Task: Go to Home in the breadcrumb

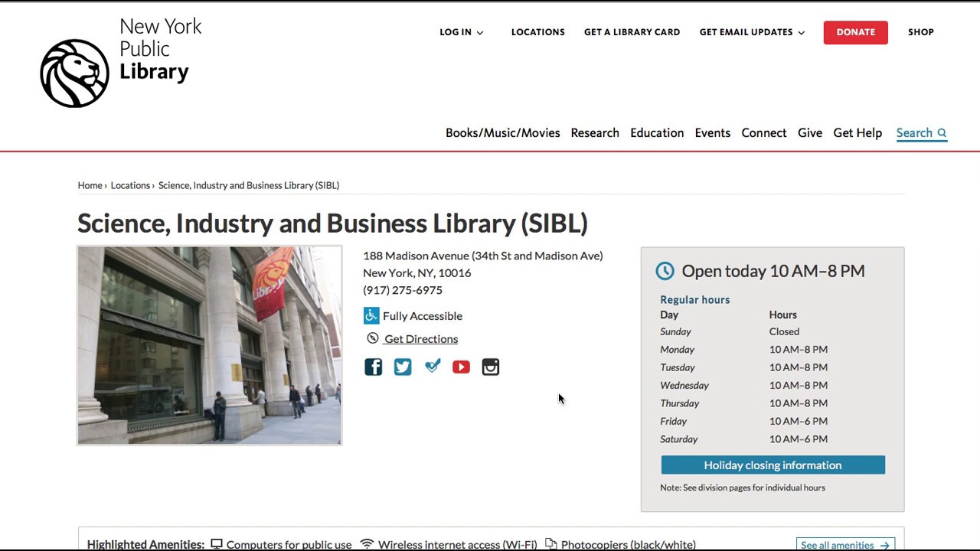Action: click(90, 185)
